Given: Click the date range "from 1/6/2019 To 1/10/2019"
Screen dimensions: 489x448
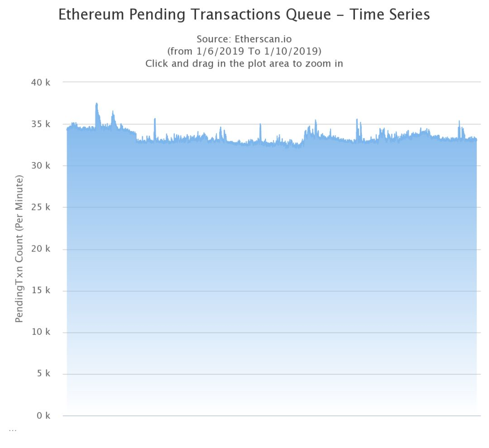Looking at the screenshot, I should [x=244, y=51].
